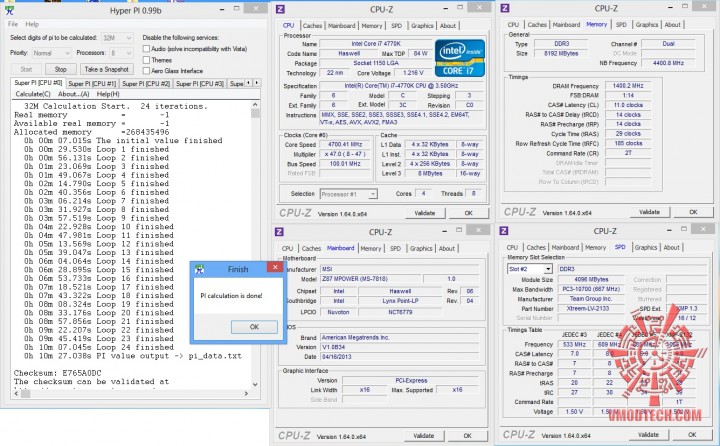
Task: Open the Processors count dropdown
Action: click(121, 53)
